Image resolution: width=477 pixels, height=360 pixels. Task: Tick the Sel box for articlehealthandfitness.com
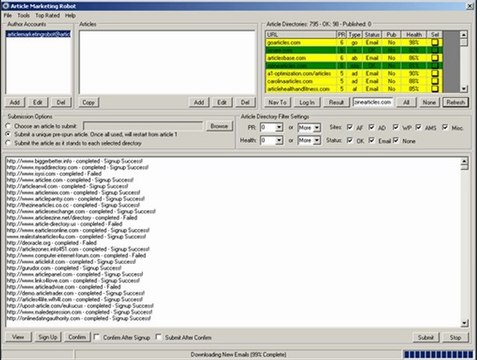(x=435, y=89)
